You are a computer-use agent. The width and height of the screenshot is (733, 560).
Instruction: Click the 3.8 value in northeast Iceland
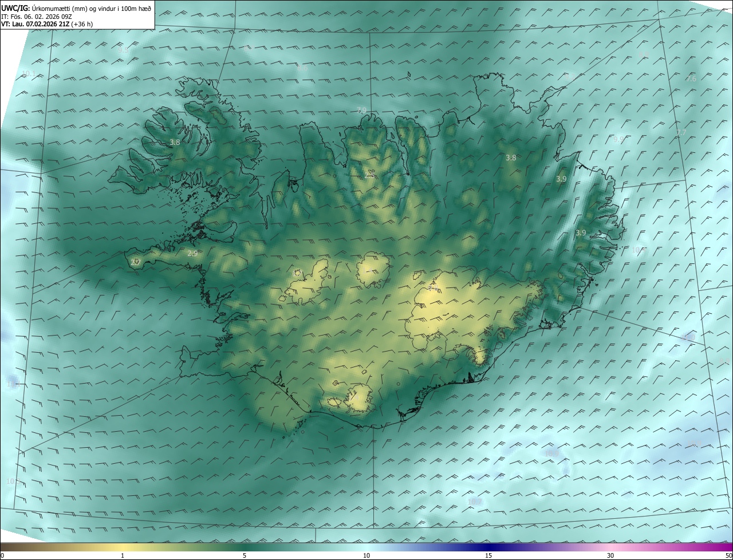click(511, 157)
